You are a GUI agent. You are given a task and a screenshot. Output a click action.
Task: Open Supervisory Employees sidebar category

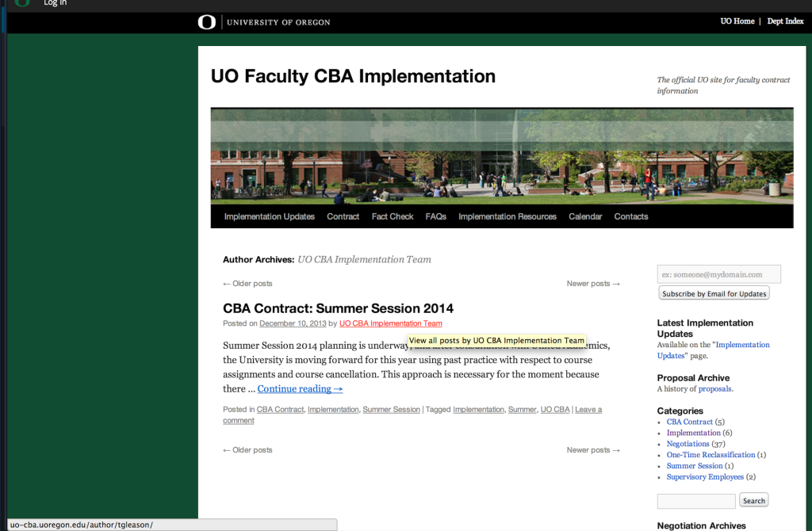coord(705,476)
